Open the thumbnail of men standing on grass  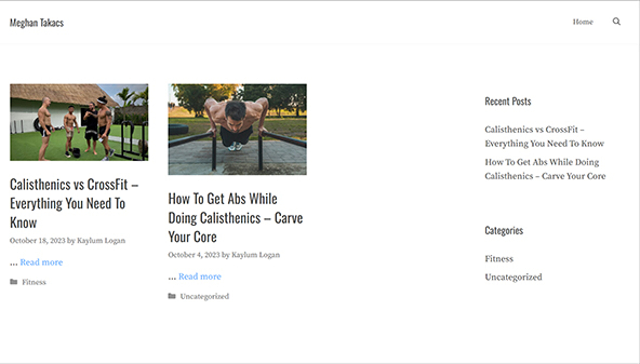(79, 122)
